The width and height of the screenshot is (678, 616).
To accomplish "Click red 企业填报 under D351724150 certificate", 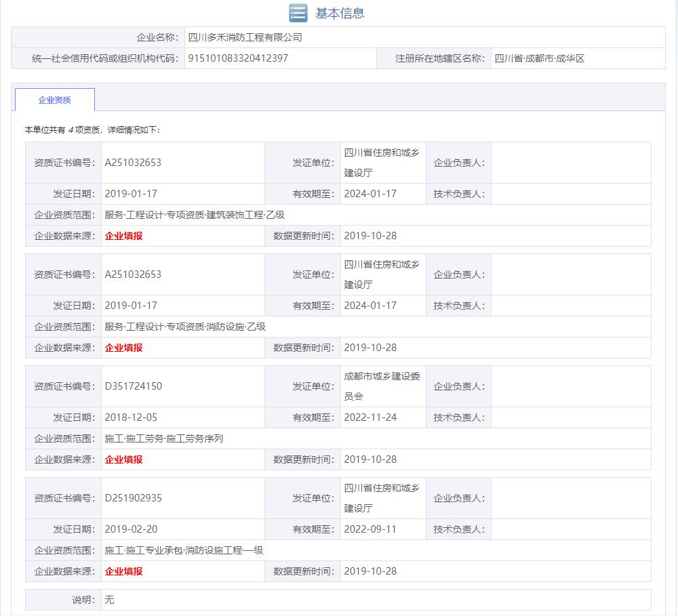I will tap(123, 459).
